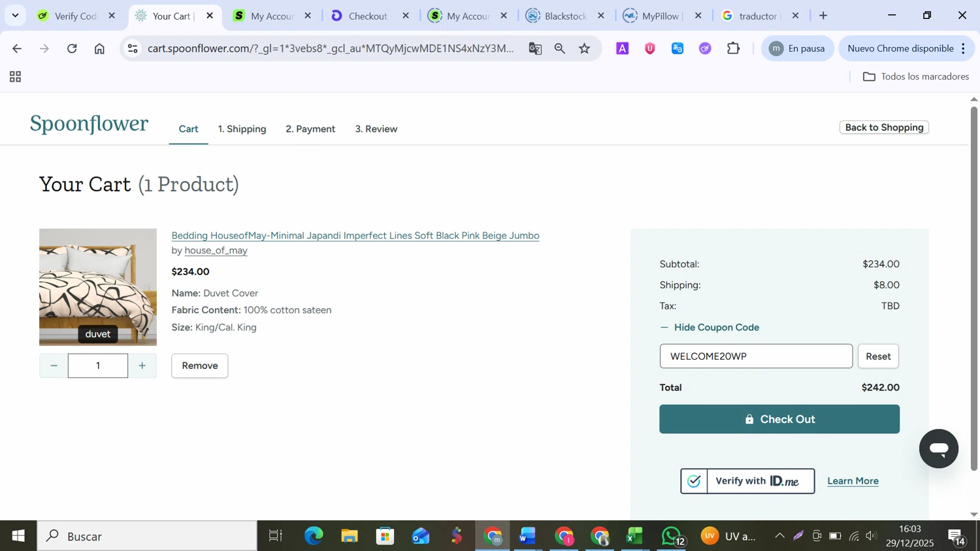Viewport: 980px width, 551px height.
Task: Show hidden system tray icons
Action: point(779,536)
